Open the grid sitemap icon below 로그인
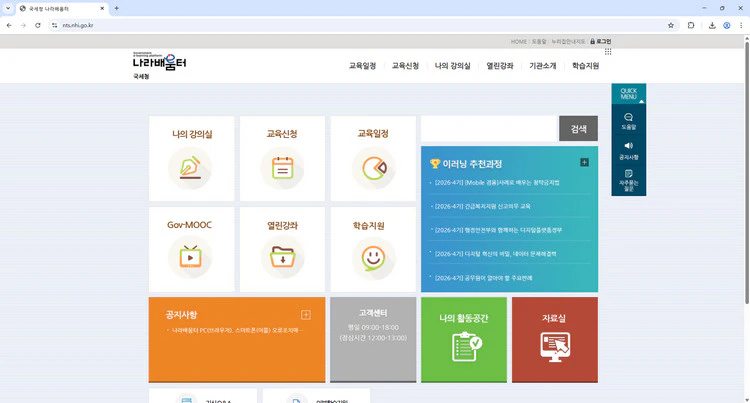 [x=608, y=51]
